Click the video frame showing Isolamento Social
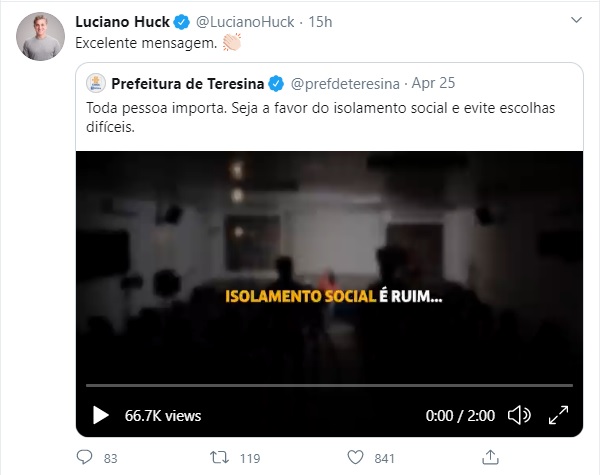 329,267
